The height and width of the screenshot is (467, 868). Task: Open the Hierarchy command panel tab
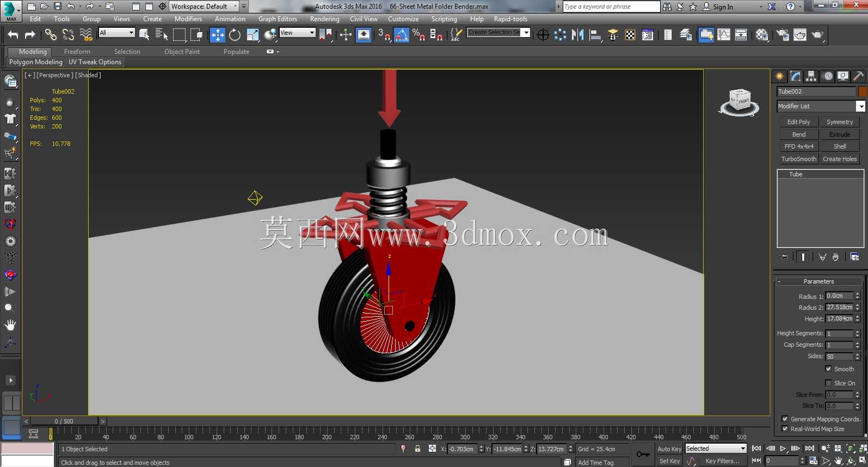coord(811,76)
